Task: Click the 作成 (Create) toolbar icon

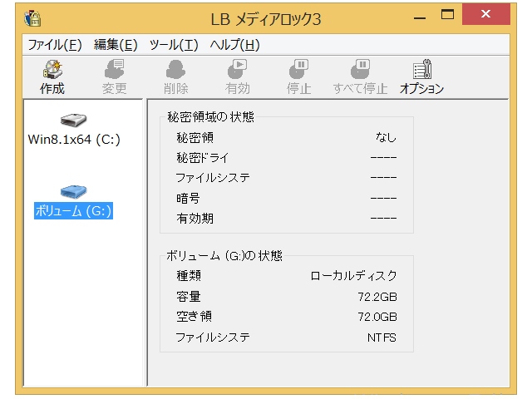Action: (x=52, y=69)
